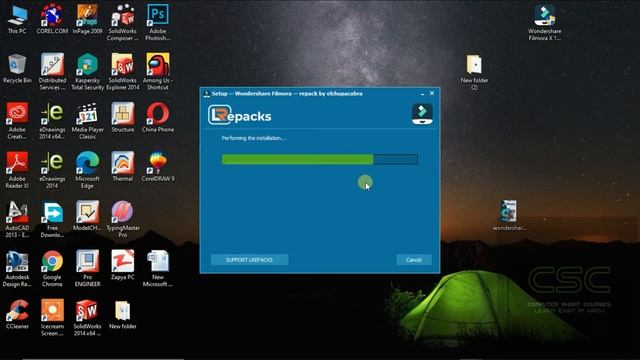Select the Adobe Reader XI icon

point(17,169)
